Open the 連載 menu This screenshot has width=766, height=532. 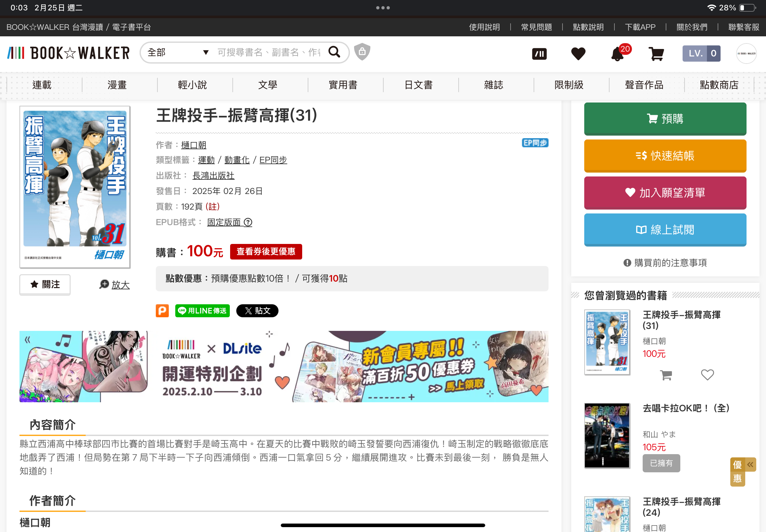42,85
